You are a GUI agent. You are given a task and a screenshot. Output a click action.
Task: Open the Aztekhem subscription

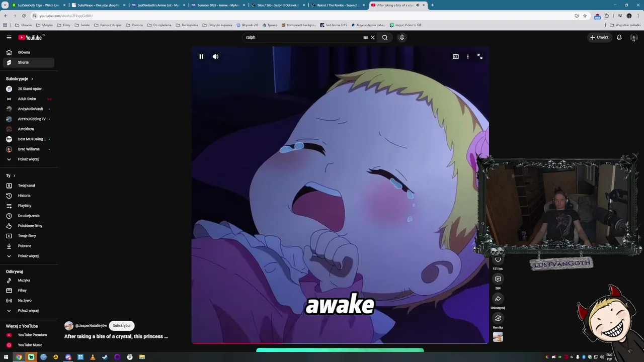click(28, 129)
